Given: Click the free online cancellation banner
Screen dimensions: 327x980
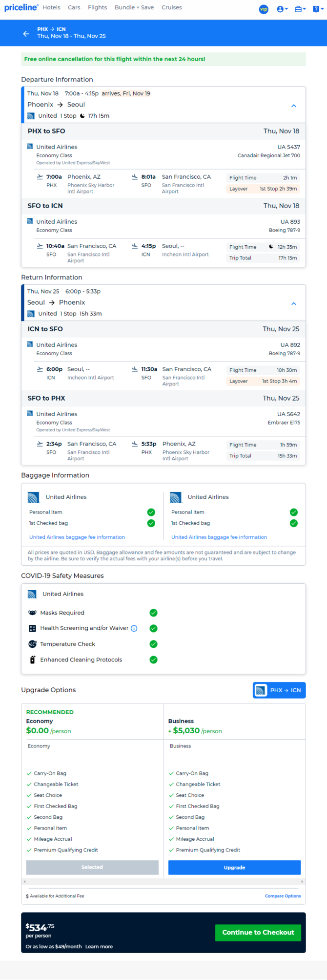Looking at the screenshot, I should 163,59.
